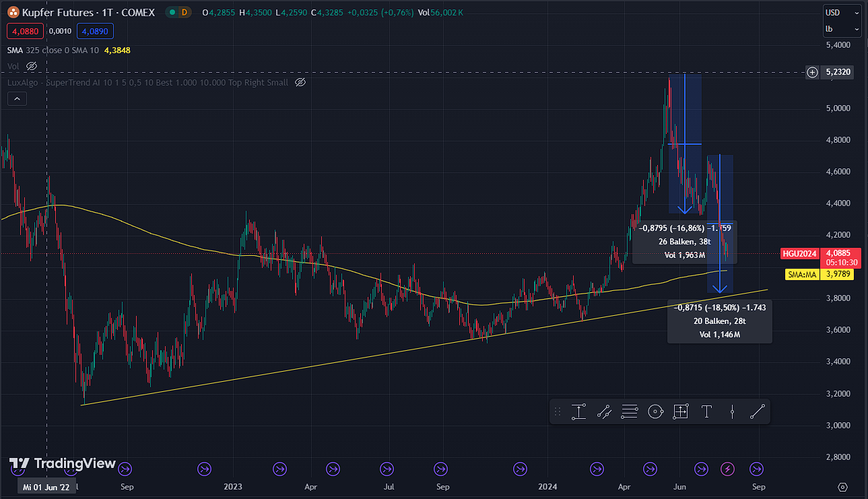Click the green market status dot
868x499 pixels.
(172, 12)
